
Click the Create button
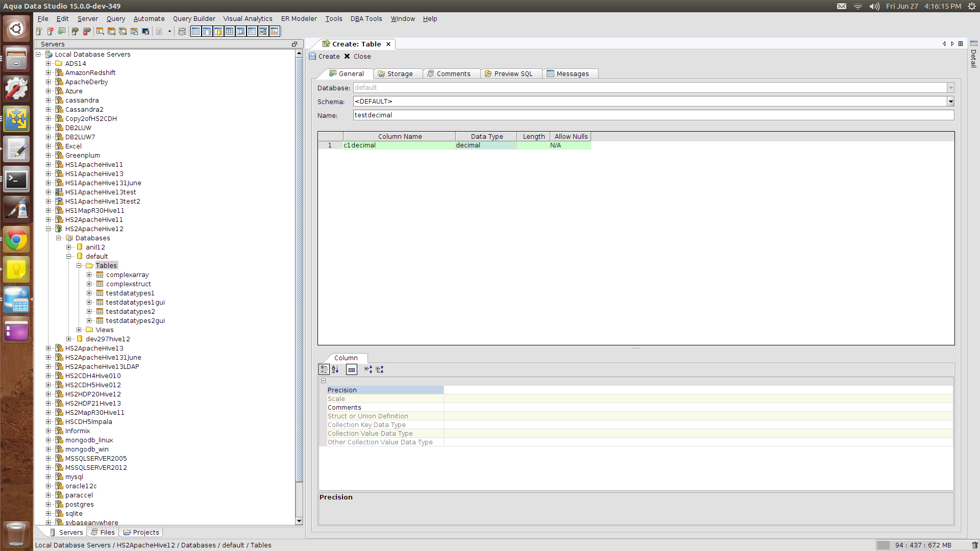(x=325, y=57)
